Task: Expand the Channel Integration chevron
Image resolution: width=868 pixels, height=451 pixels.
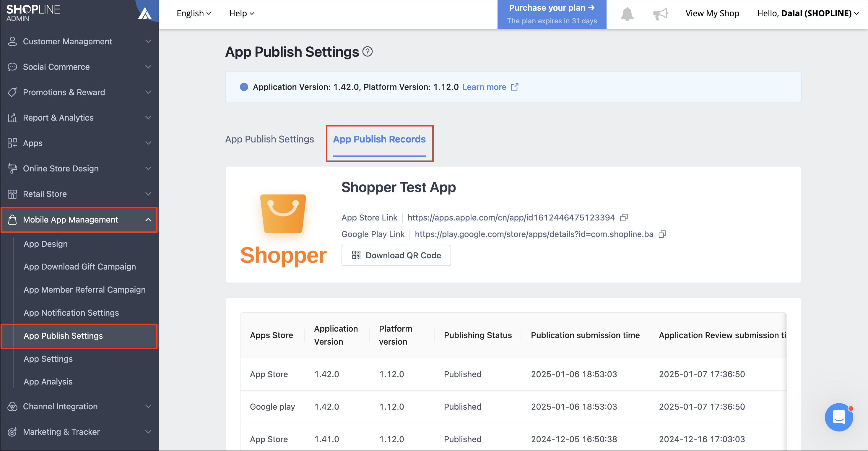Action: tap(148, 406)
